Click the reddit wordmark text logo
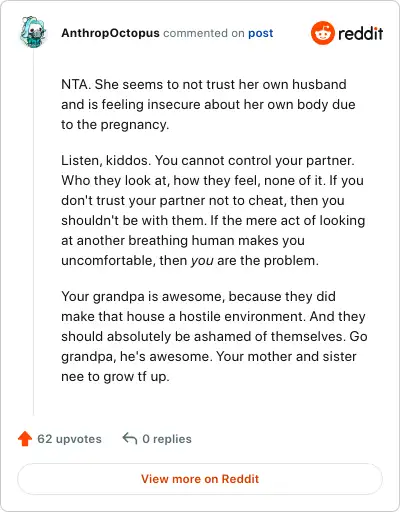 coord(360,33)
